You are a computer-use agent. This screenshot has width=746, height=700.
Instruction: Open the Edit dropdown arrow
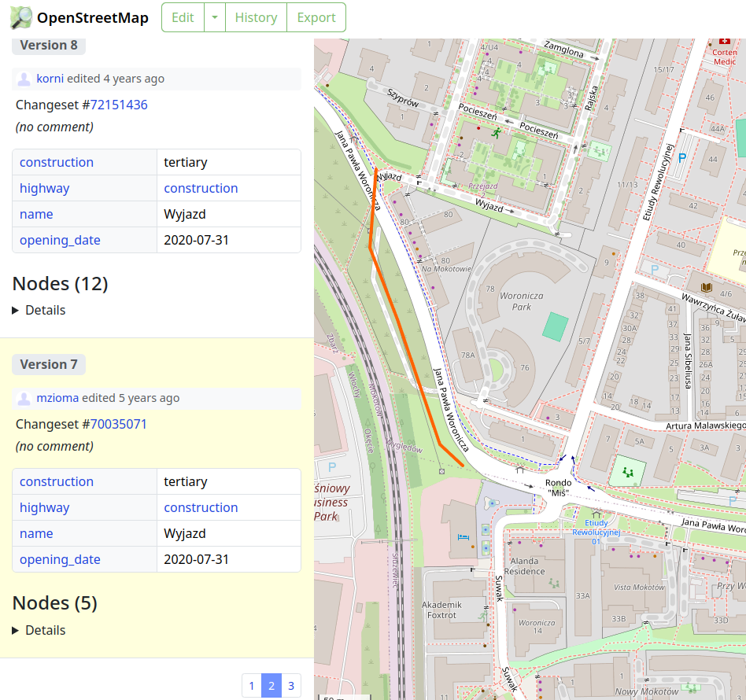(214, 17)
